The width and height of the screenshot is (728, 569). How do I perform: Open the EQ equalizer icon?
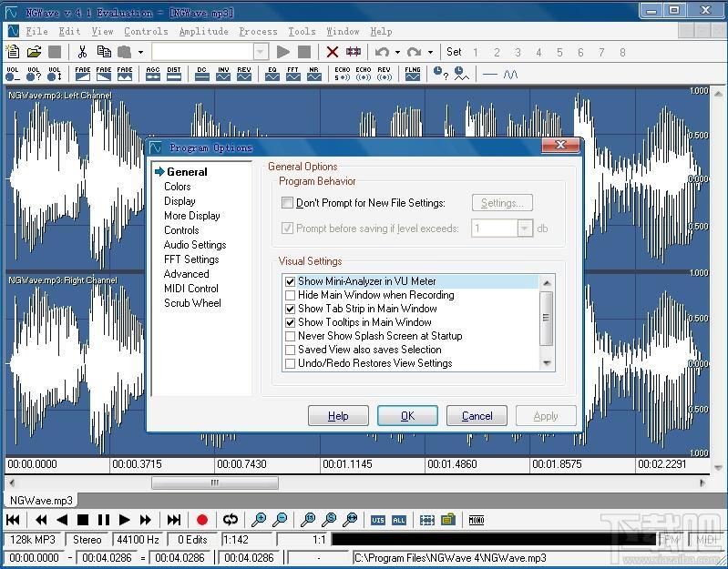coord(272,74)
